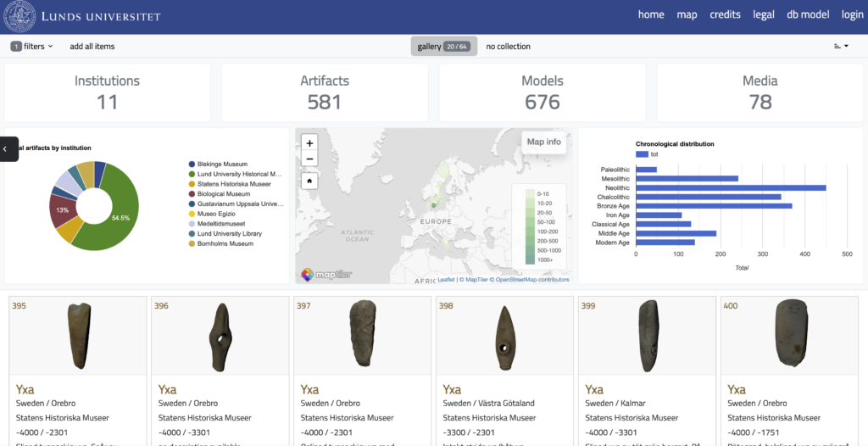Toggle Bornholms Museum legend entry

[x=221, y=244]
